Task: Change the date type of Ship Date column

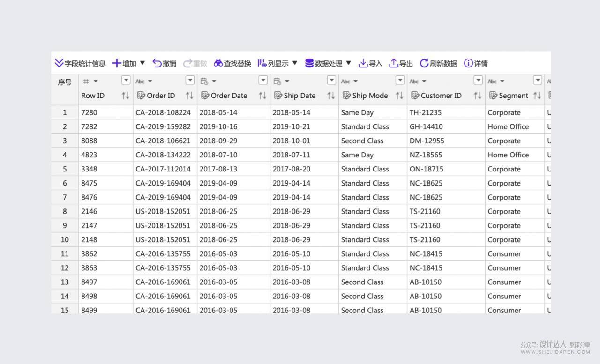Action: [282, 82]
